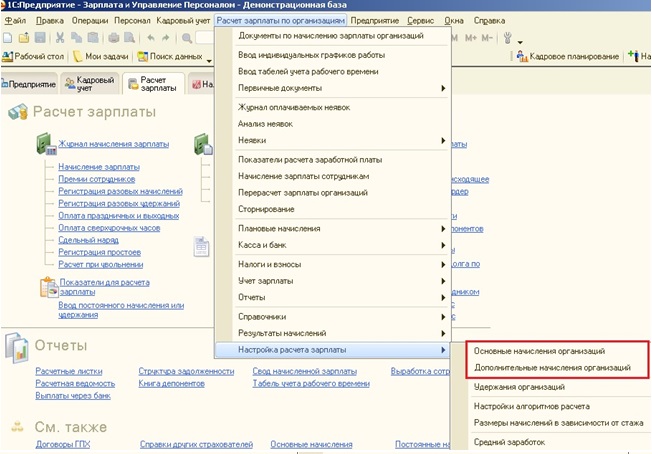Switch to the Кадровый учет tab
This screenshot has width=652, height=454.
coord(90,84)
